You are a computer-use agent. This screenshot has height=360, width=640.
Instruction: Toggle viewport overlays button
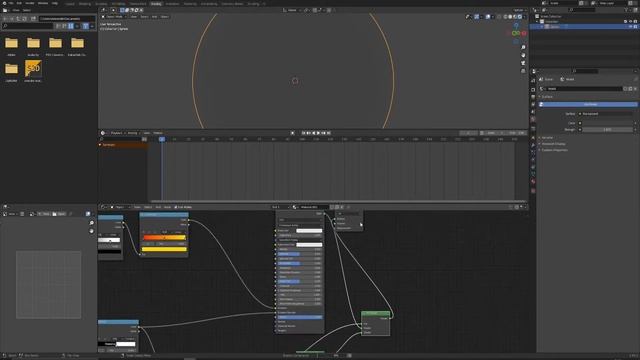[x=488, y=17]
